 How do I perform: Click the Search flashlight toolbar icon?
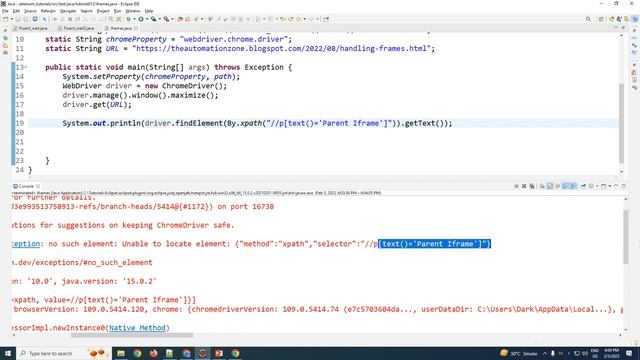(x=196, y=19)
